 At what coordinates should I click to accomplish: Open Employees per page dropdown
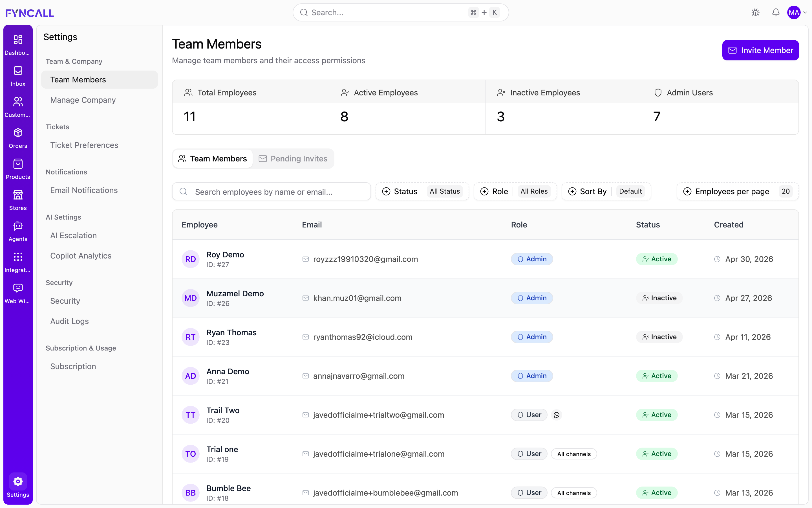click(738, 191)
